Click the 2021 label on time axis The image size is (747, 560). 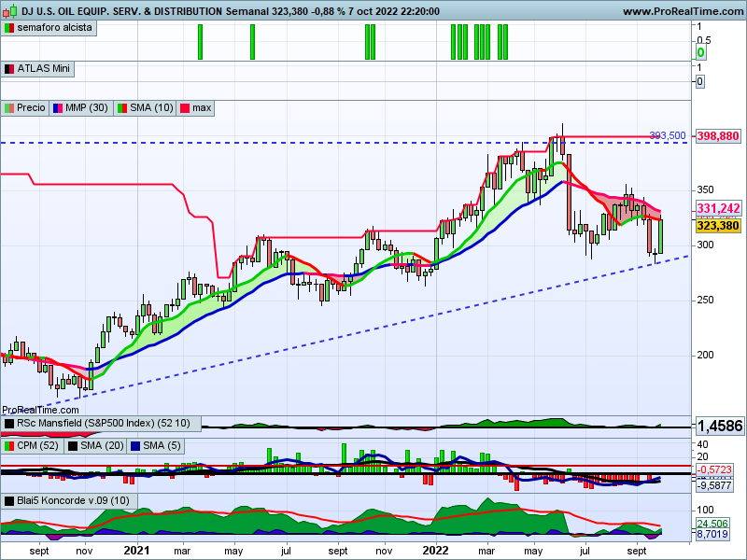coord(136,551)
